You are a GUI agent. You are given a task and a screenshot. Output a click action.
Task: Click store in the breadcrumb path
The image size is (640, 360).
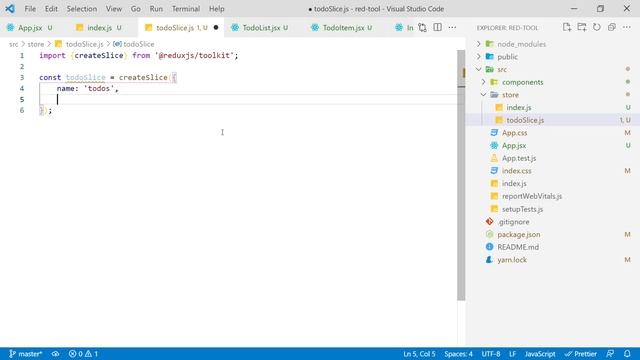[x=36, y=44]
